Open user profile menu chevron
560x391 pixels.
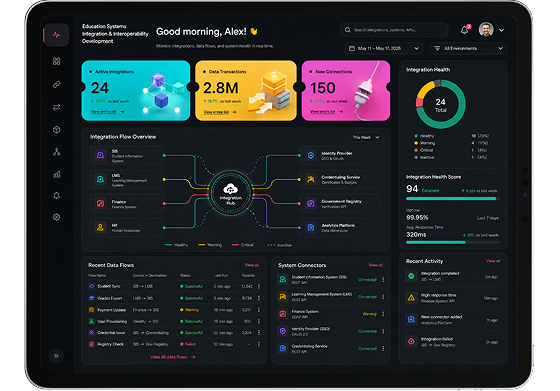pos(501,30)
